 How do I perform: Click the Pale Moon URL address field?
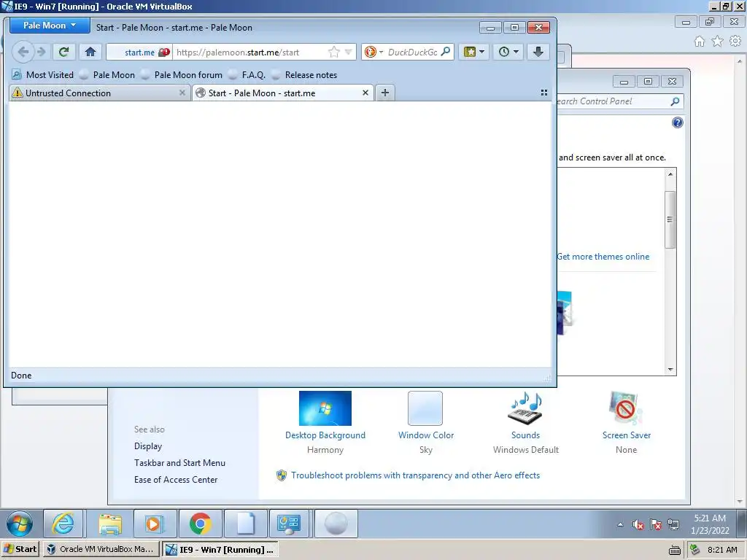(251, 52)
